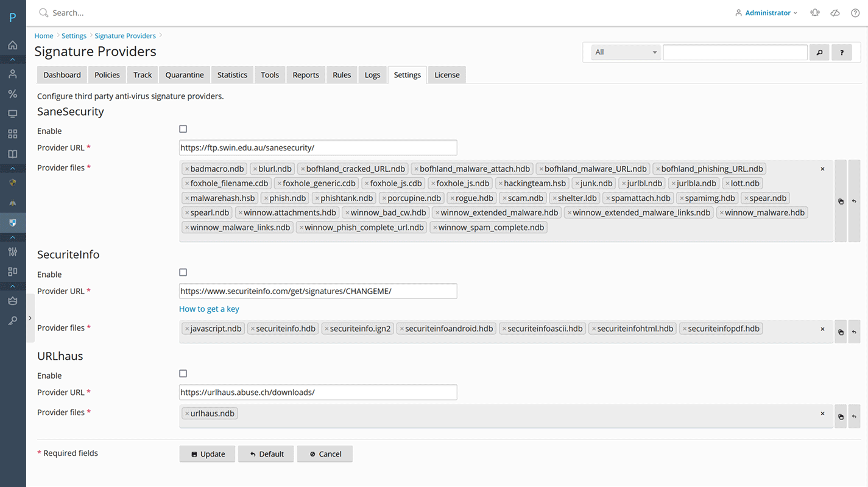Open the yellow shield icon in sidebar
The width and height of the screenshot is (868, 487).
12,183
